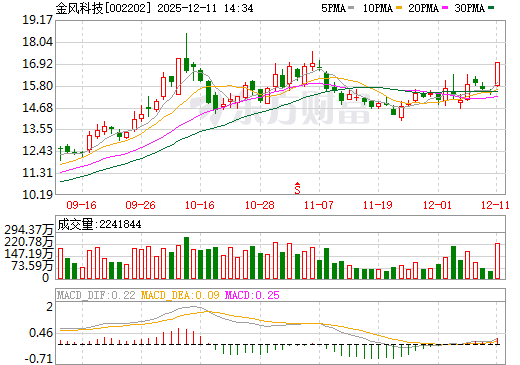Click the magenta MACD:0.25 label
520x365 pixels.
click(x=252, y=295)
